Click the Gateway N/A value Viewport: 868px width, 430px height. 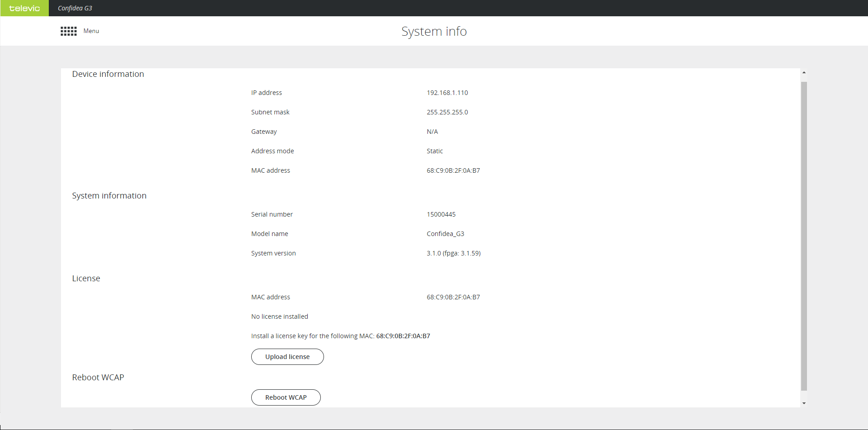click(x=432, y=132)
